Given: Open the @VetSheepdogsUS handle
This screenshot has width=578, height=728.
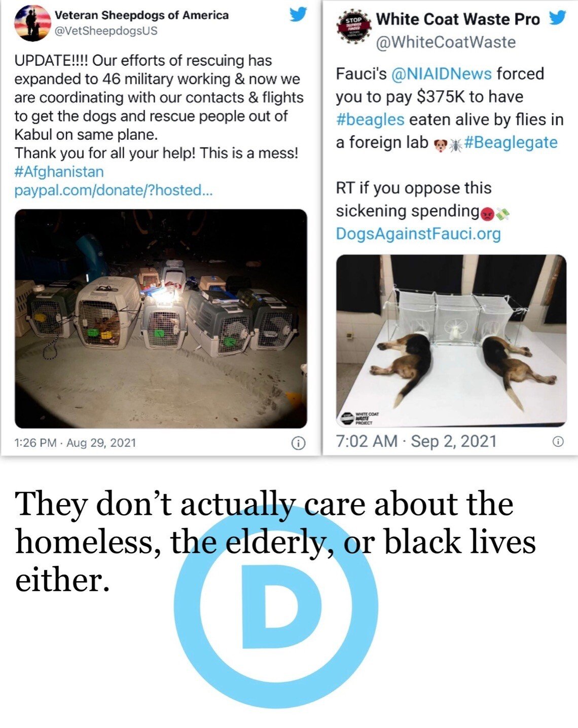Looking at the screenshot, I should point(105,31).
